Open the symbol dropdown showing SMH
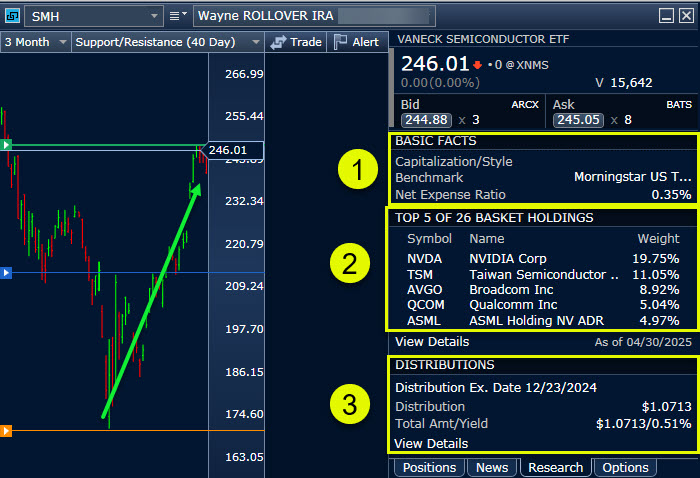 click(94, 16)
